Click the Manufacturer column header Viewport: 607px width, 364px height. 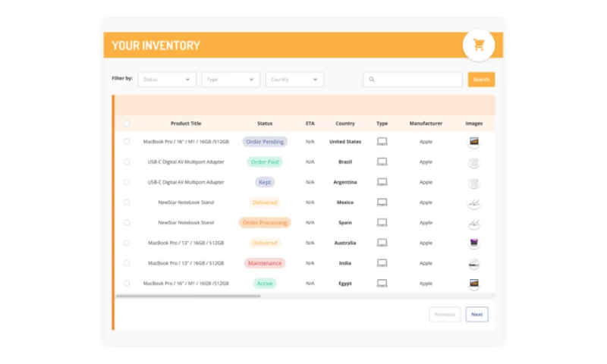pyautogui.click(x=426, y=124)
